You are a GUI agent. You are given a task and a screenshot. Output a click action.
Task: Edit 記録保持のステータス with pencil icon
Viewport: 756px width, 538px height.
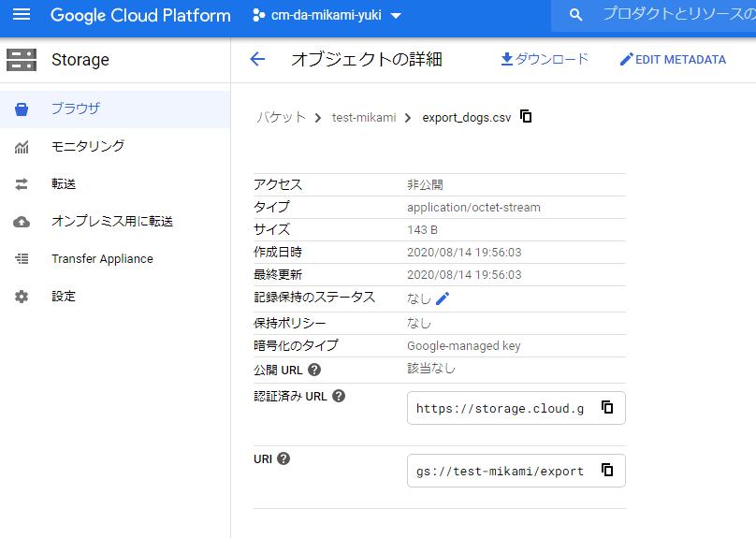(443, 298)
